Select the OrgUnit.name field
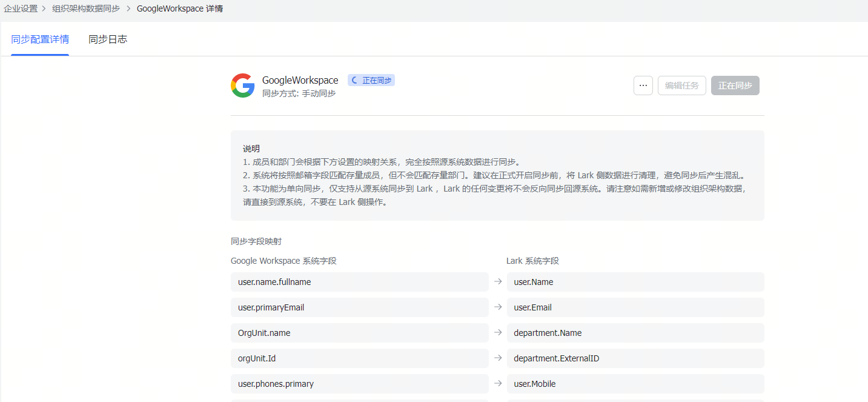868x402 pixels. pyautogui.click(x=360, y=333)
